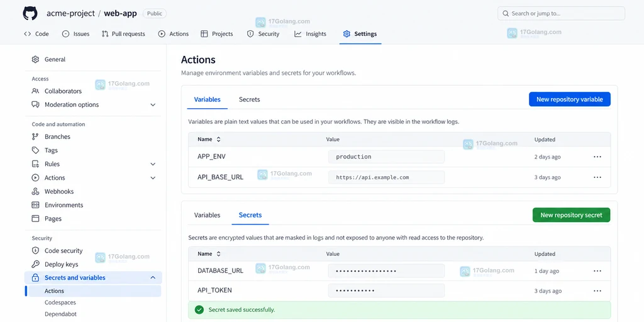Click the API_BASE_URL value field
The height and width of the screenshot is (322, 644).
pyautogui.click(x=386, y=177)
